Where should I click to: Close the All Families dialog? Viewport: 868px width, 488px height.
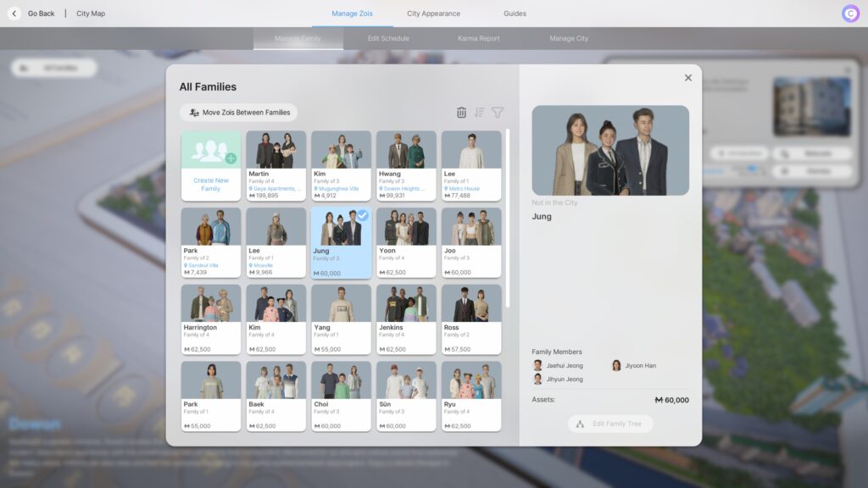pos(687,78)
